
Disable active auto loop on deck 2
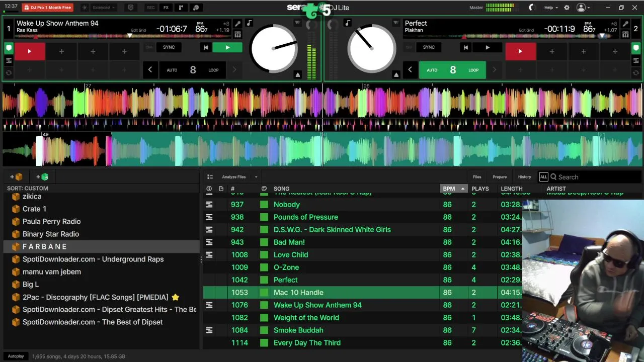pos(452,70)
